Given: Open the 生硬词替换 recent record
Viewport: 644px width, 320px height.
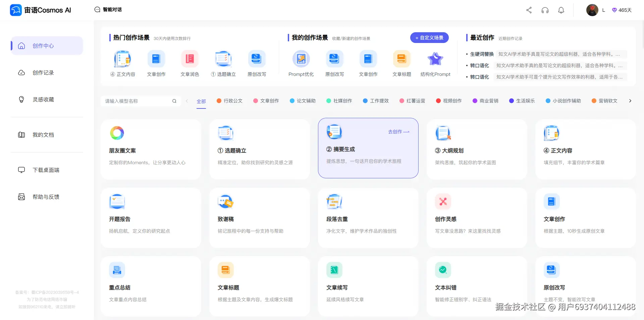Looking at the screenshot, I should (546, 54).
